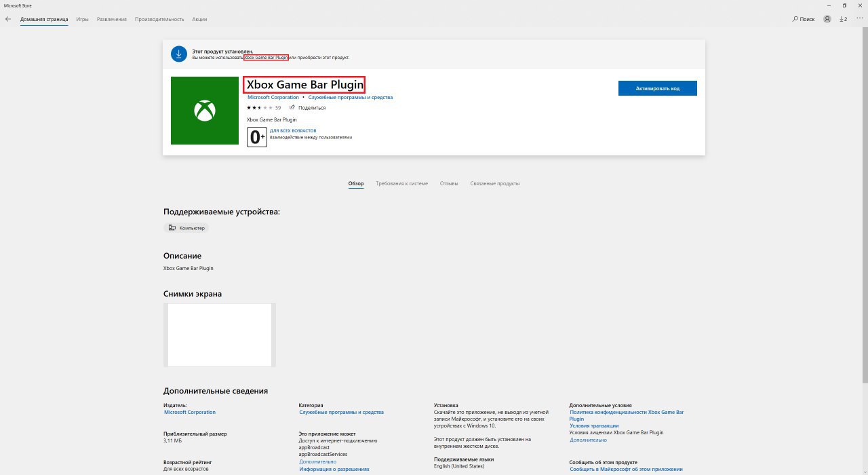The width and height of the screenshot is (868, 475).
Task: Open Информация о разрешениях link
Action: [334, 469]
